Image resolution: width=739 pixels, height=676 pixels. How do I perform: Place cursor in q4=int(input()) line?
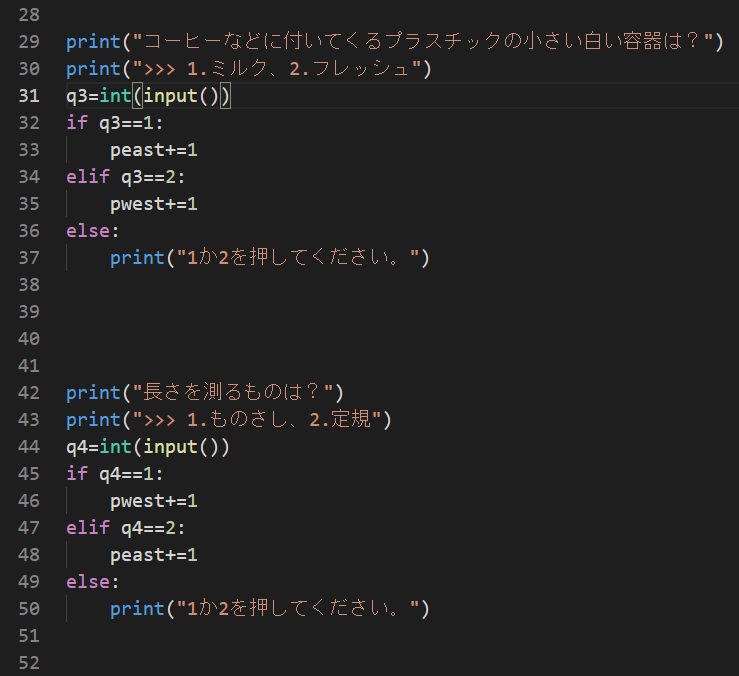pos(148,446)
